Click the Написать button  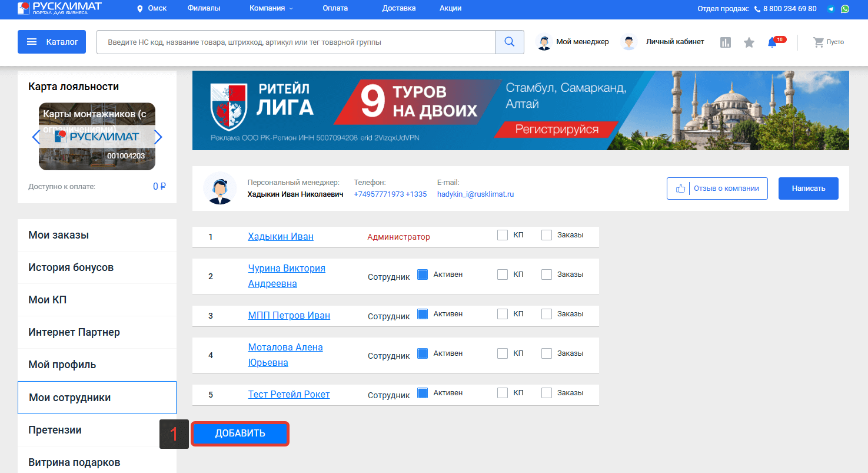coord(809,188)
